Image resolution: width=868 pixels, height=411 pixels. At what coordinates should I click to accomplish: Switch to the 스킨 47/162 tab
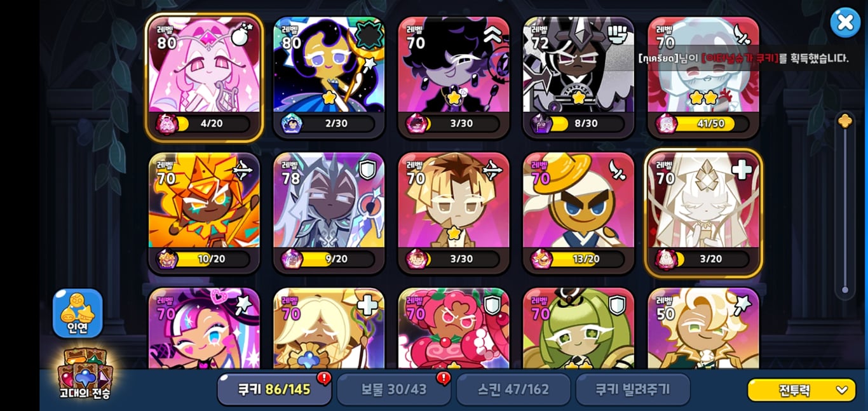513,389
